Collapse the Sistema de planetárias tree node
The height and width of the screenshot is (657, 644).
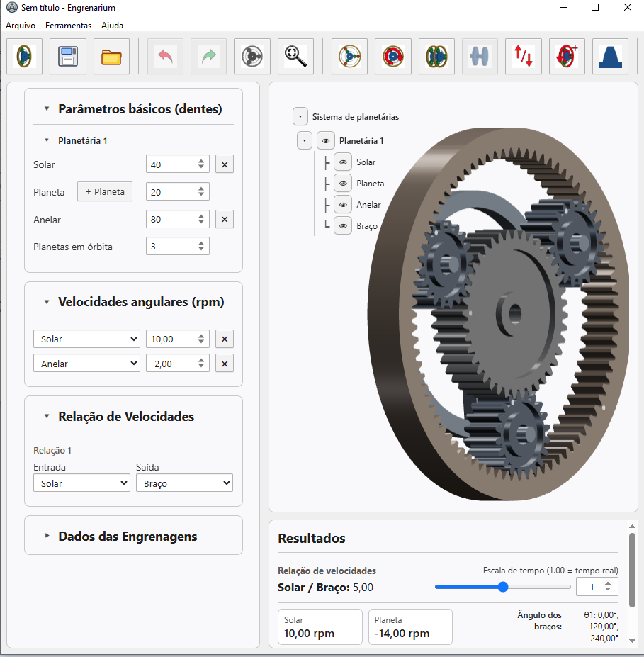pyautogui.click(x=300, y=117)
